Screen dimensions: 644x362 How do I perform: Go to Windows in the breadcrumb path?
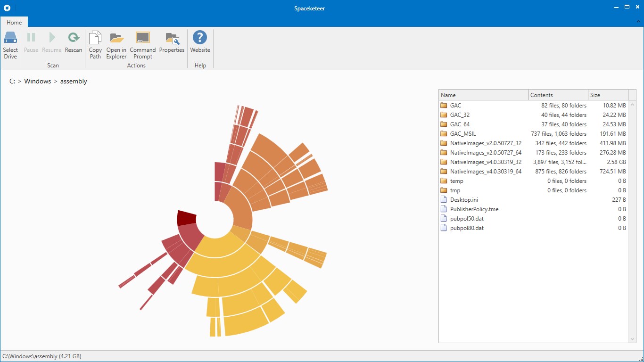38,81
